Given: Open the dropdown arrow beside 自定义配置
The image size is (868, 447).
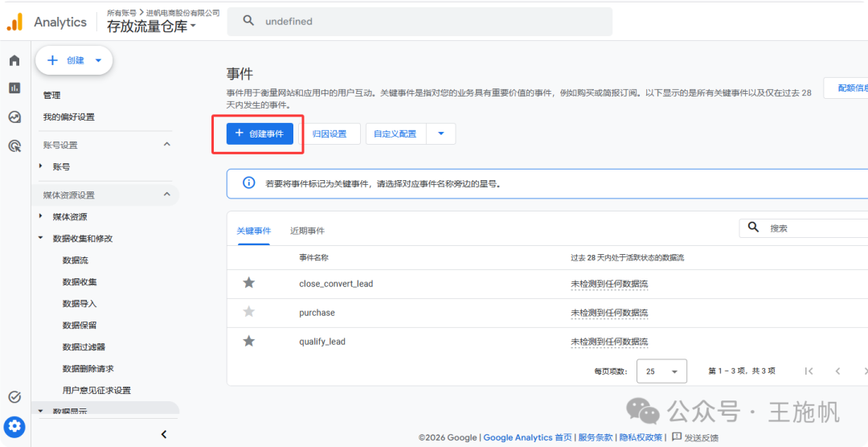Looking at the screenshot, I should point(441,133).
